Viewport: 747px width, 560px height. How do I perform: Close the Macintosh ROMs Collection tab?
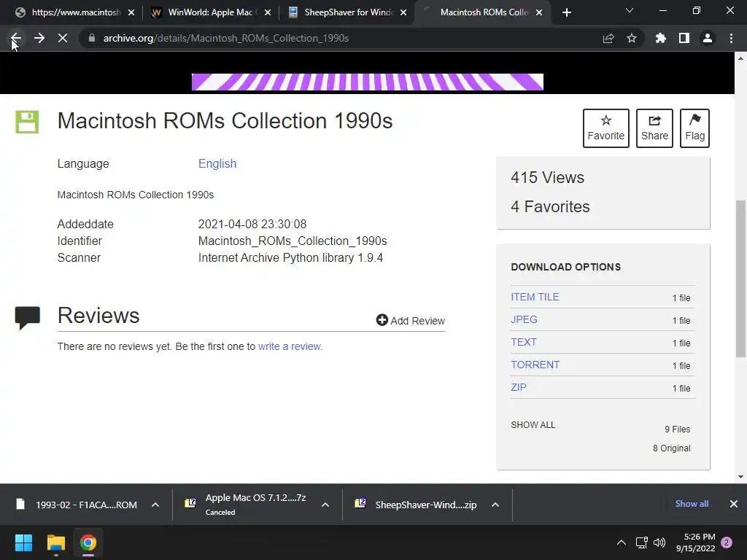click(539, 12)
